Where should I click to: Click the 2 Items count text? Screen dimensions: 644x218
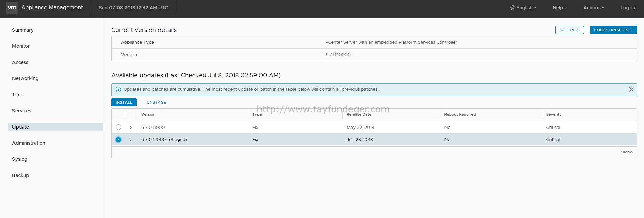pos(626,152)
